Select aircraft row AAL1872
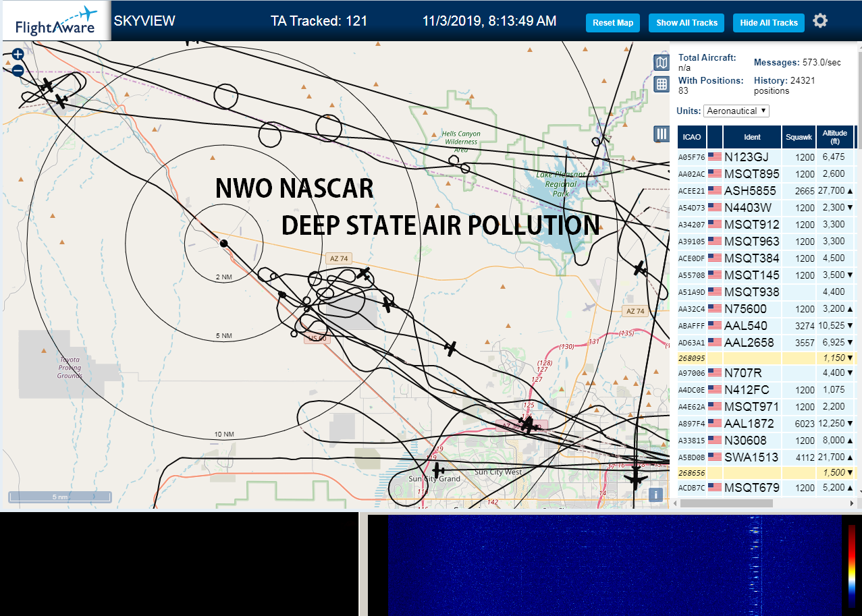Viewport: 862px width, 616px height. point(767,423)
